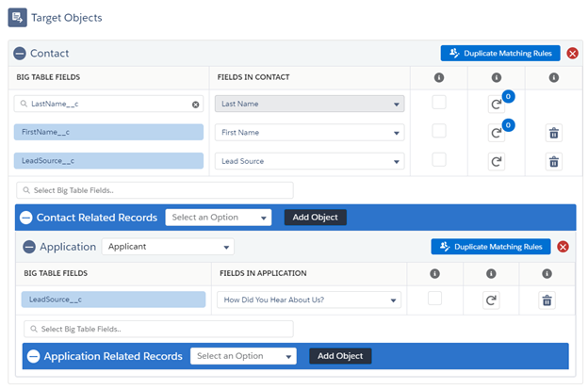Image resolution: width=588 pixels, height=389 pixels.
Task: Clear the LastName__c field with X icon
Action: [196, 105]
